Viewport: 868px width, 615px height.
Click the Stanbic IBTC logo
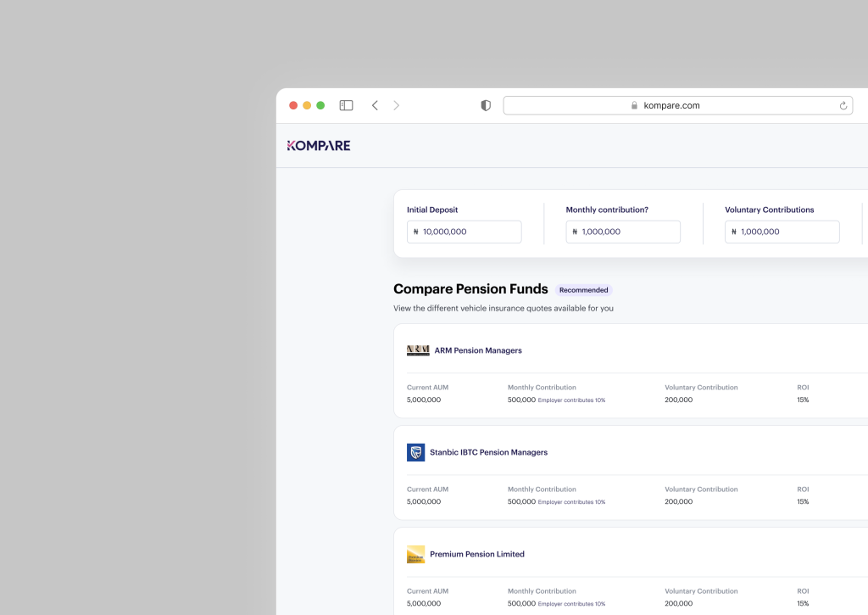415,452
